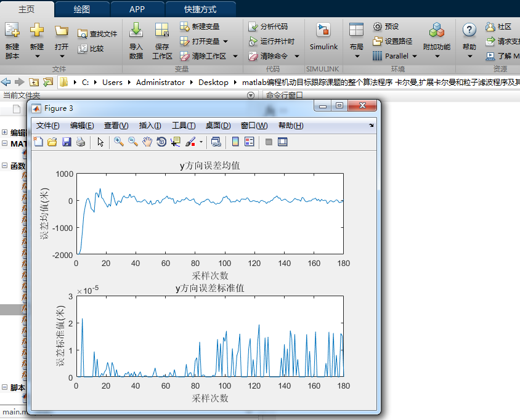Click the New Figure icon in the Figure 3 toolbar
Image resolution: width=520 pixels, height=420 pixels.
tap(38, 142)
